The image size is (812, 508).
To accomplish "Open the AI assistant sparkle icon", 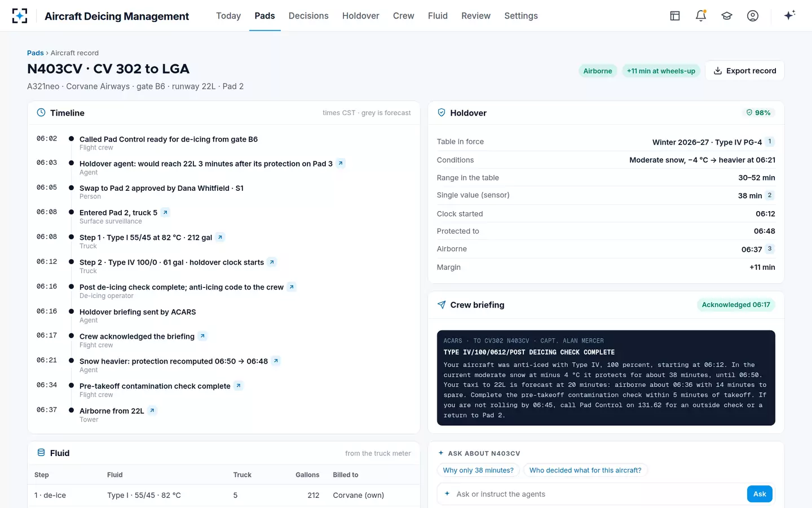I will (x=789, y=15).
